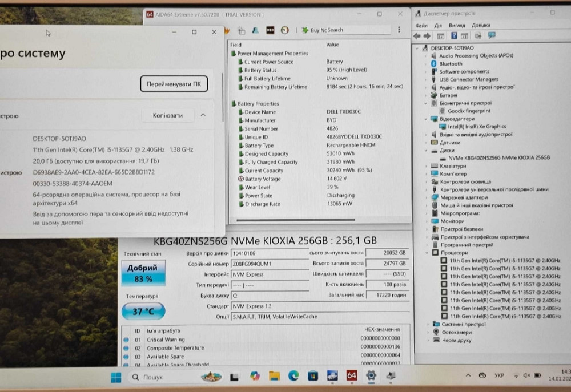Click the Копіювати button
571x392 pixels.
(x=167, y=115)
